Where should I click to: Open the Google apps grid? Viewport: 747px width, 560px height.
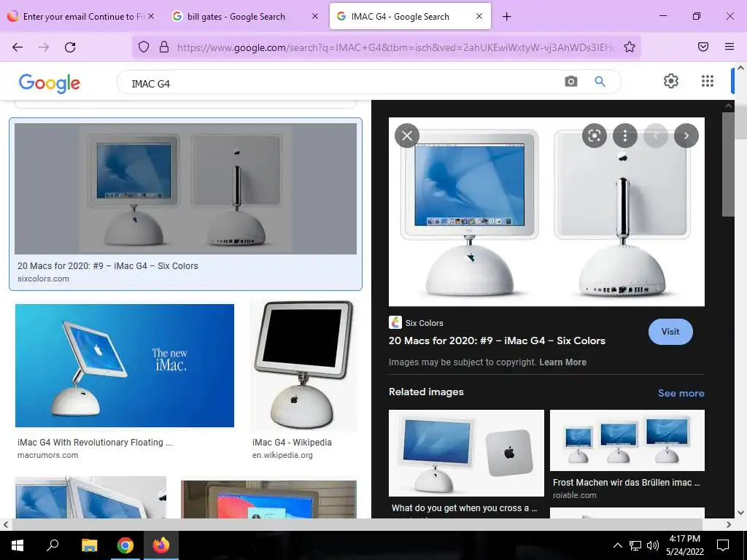pyautogui.click(x=708, y=81)
